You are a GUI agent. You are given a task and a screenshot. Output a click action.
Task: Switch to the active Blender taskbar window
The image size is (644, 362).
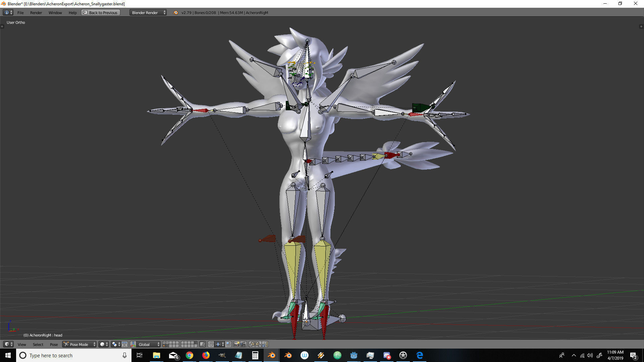point(272,355)
